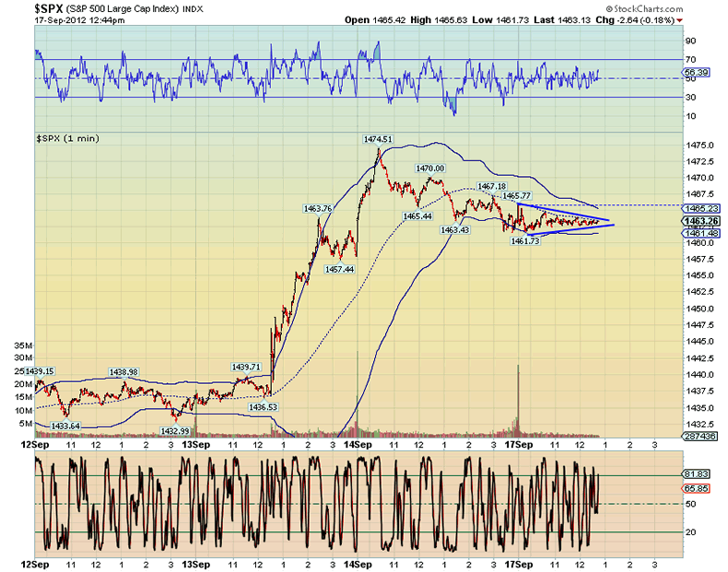Click the 1463.26 current price tag
728x572 pixels.
[699, 222]
